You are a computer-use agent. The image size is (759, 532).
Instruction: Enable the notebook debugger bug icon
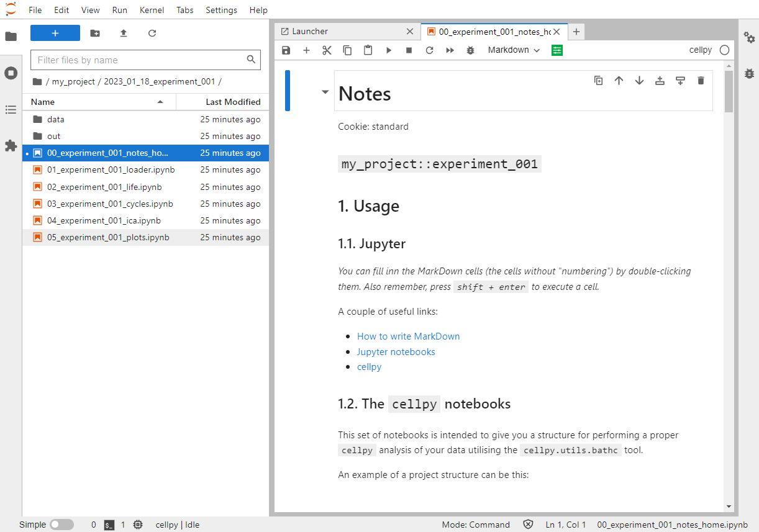click(471, 50)
